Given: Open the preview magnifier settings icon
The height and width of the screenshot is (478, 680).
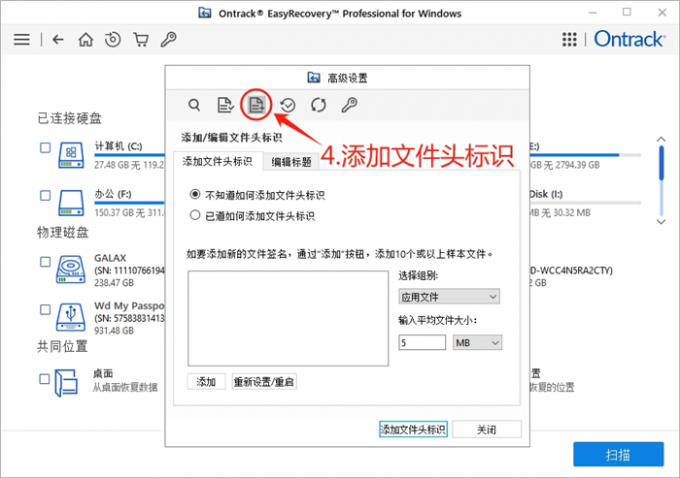Looking at the screenshot, I should (x=194, y=105).
